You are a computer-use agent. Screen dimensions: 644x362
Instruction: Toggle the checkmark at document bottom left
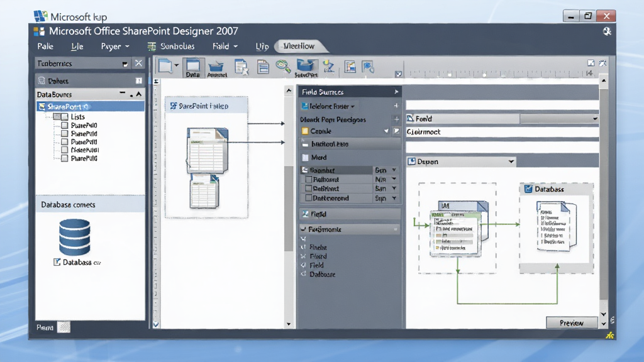156,324
